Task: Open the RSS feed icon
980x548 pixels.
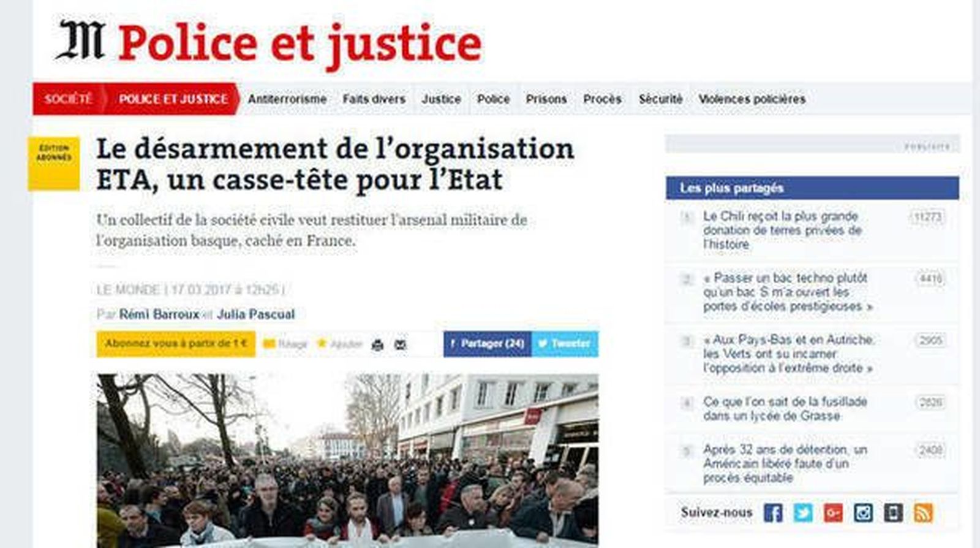Action: click(923, 512)
